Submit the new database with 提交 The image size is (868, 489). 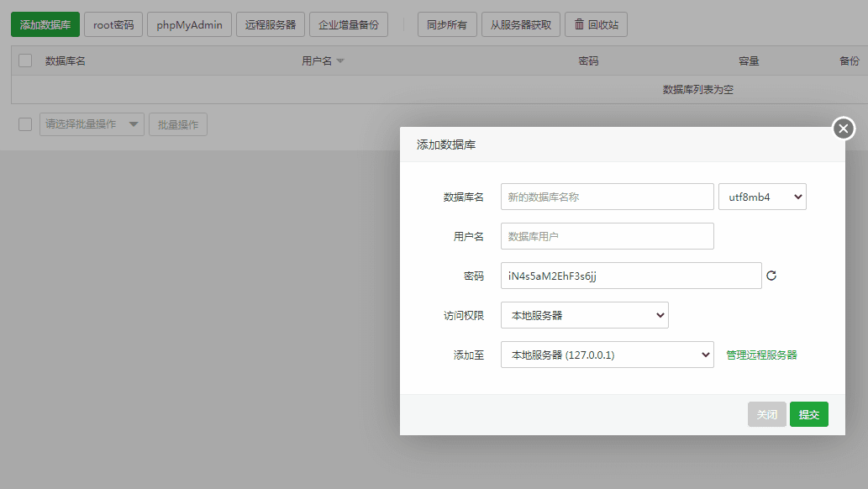coord(808,413)
